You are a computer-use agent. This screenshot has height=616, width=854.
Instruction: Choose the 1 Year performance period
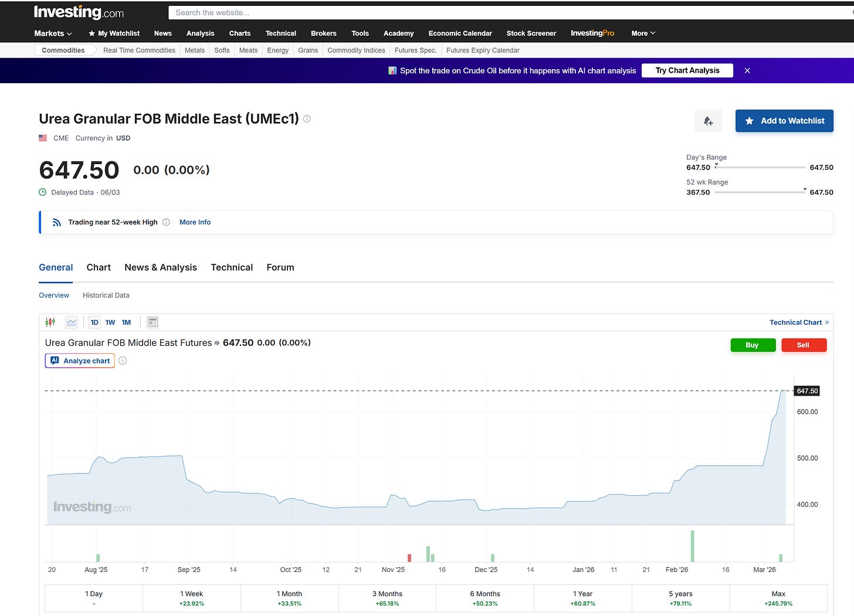[583, 598]
